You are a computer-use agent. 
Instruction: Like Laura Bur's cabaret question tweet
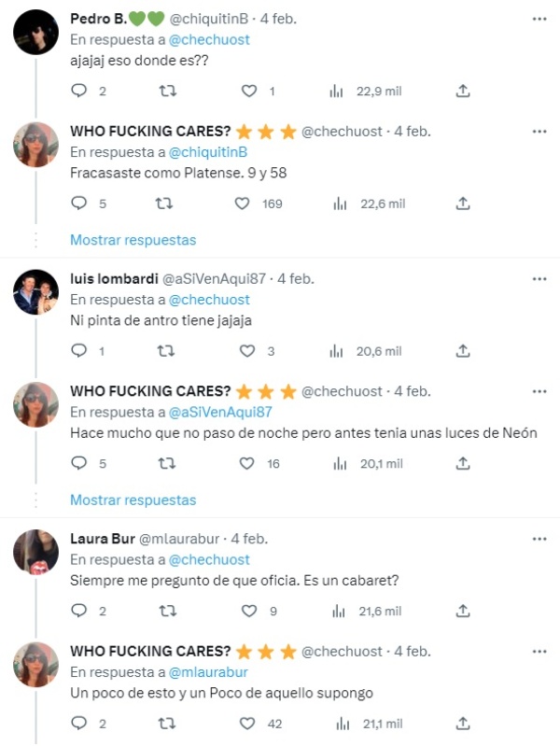(247, 611)
